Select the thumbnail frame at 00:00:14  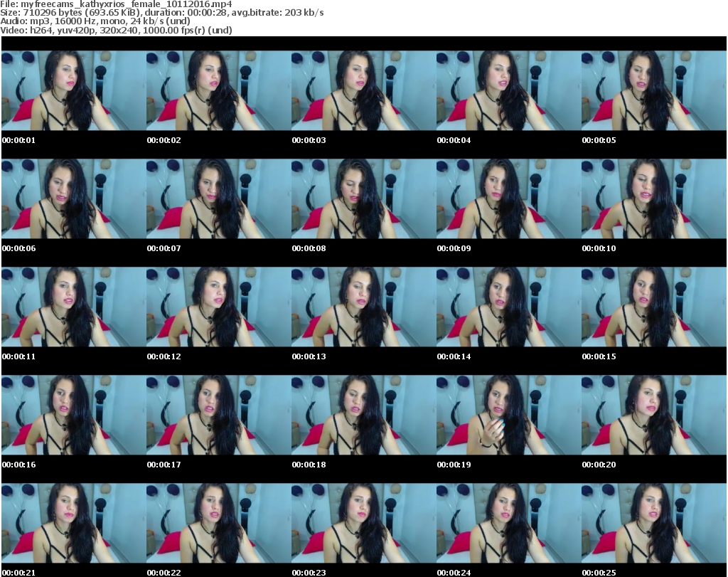click(x=509, y=307)
